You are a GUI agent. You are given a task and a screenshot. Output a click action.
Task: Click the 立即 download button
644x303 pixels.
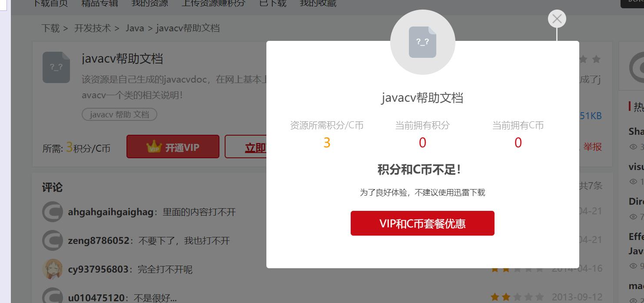pos(246,147)
